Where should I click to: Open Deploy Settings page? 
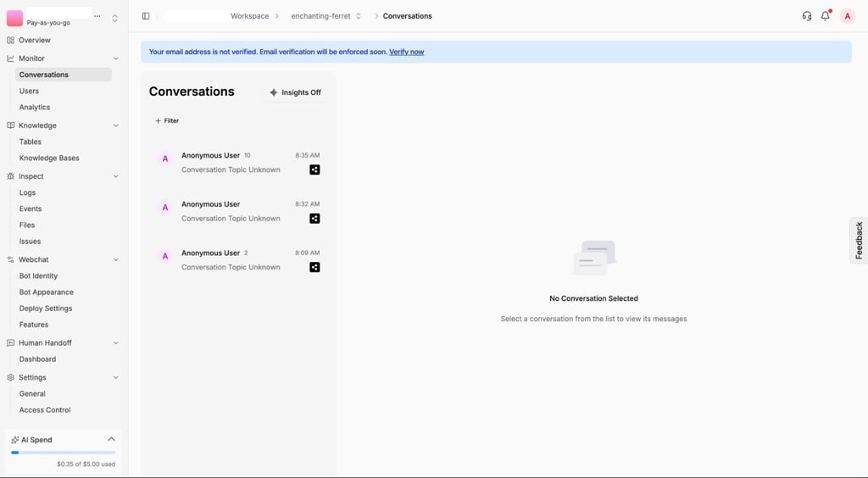coord(46,308)
